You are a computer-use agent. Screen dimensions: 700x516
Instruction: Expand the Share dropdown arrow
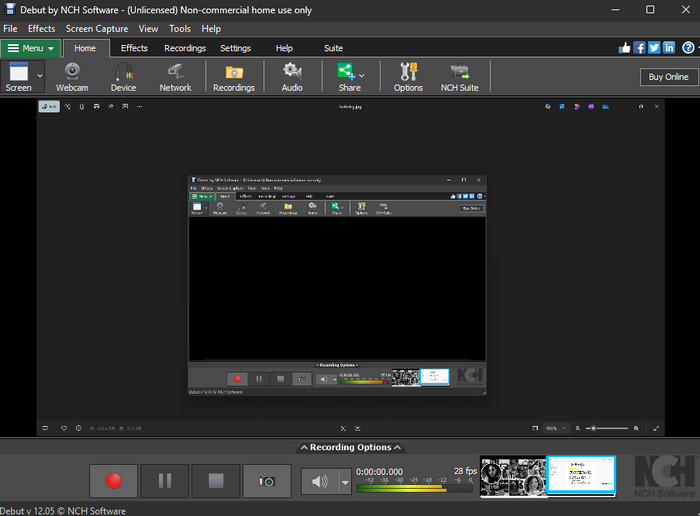pyautogui.click(x=362, y=76)
